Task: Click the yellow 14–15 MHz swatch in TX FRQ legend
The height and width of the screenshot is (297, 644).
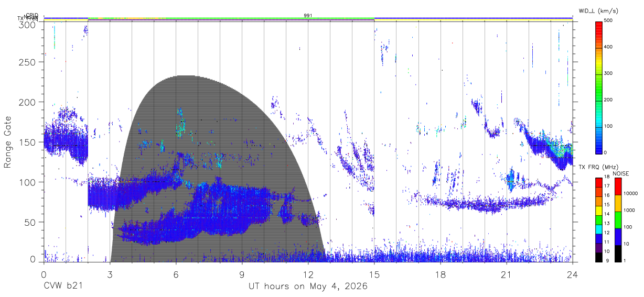Action: [598, 211]
